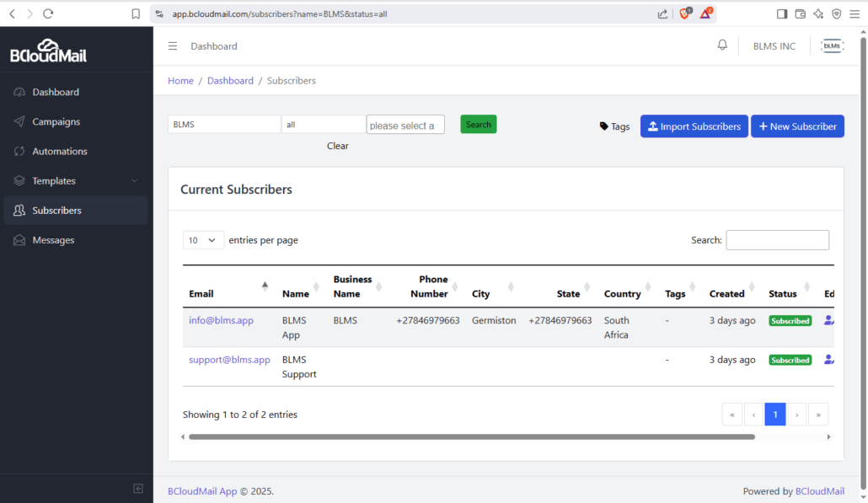Viewport: 868px width, 503px height.
Task: Open the 'please select a' tag filter
Action: (405, 125)
